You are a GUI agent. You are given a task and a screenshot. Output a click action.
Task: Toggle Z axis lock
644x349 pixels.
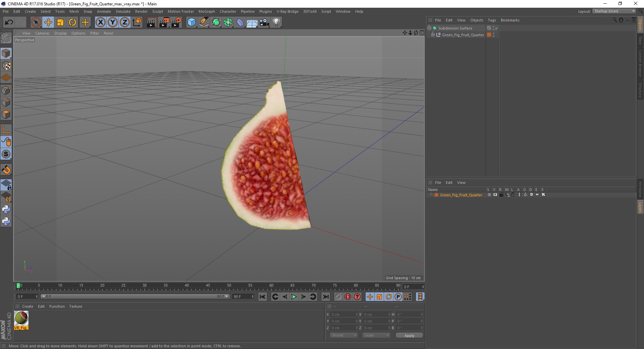point(125,22)
